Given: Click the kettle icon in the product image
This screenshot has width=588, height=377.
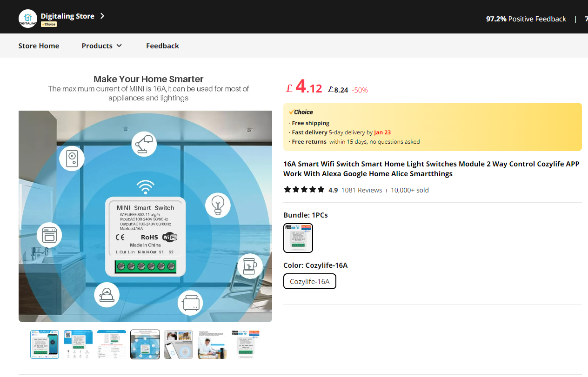Looking at the screenshot, I should pyautogui.click(x=107, y=295).
